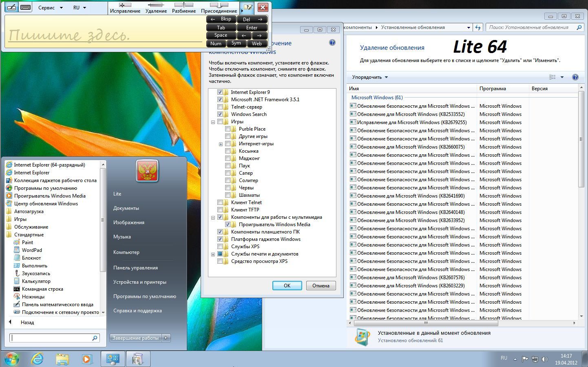The image size is (588, 367).
Task: Toggle Платформа гаджетов Windows checkbox
Action: click(220, 239)
